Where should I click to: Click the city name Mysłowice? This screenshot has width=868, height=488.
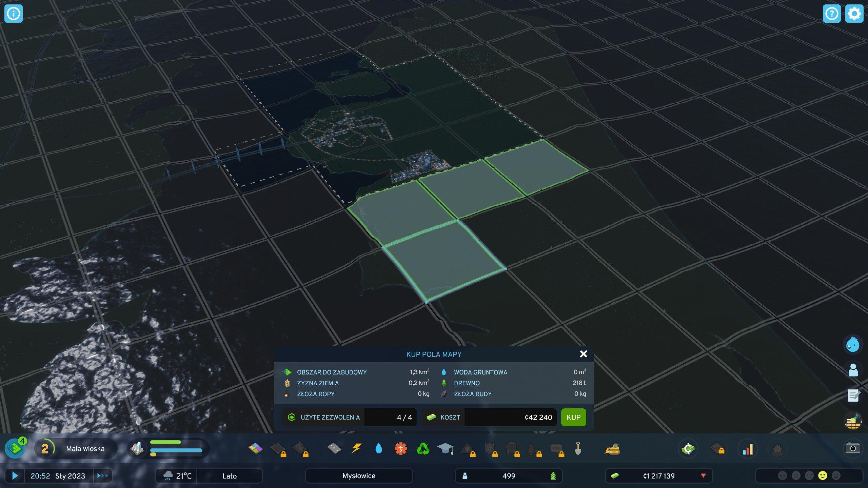[359, 476]
